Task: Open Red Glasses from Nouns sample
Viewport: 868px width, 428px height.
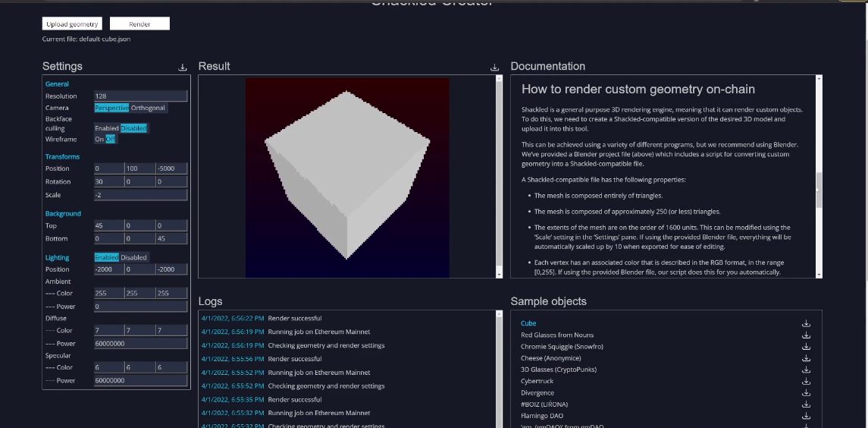Action: (x=557, y=335)
